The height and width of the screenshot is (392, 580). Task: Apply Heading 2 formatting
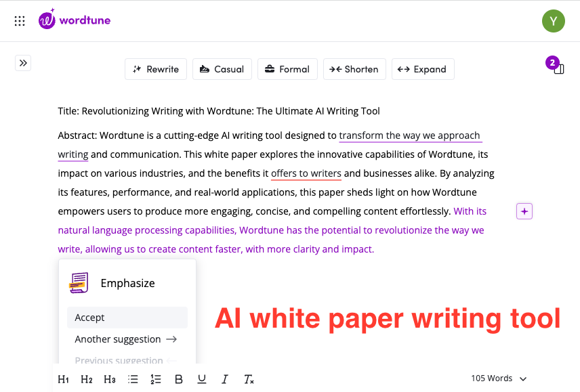[86, 379]
